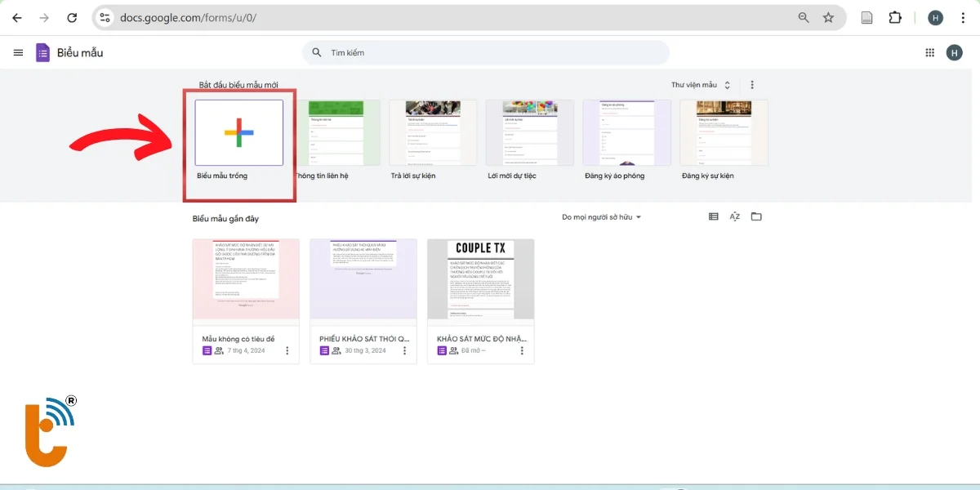Expand the Thư viện mẫu template gallery
Image resolution: width=980 pixels, height=490 pixels.
click(x=700, y=85)
